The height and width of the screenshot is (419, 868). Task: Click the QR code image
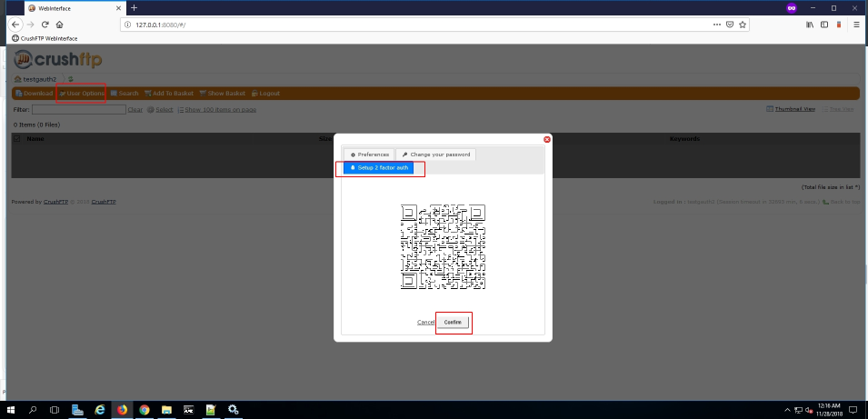tap(443, 246)
